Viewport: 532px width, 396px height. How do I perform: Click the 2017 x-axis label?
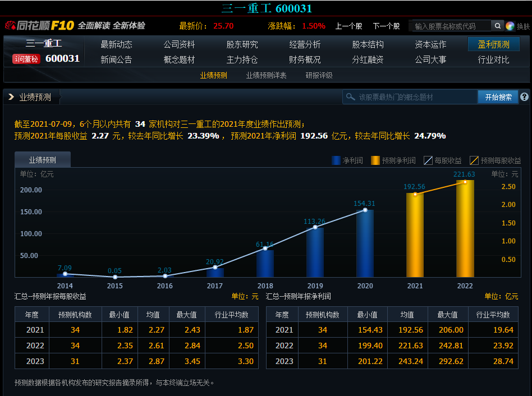215,286
